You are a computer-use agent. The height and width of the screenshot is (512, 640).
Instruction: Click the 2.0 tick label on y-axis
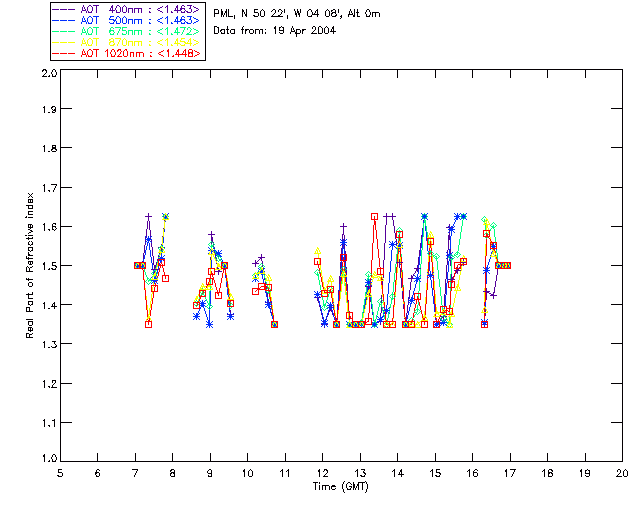pyautogui.click(x=47, y=74)
